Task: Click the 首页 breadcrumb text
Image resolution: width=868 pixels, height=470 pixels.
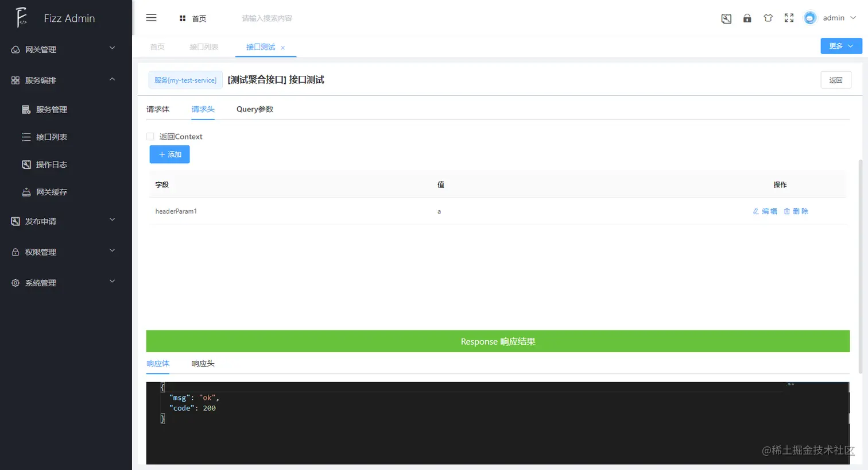Action: [199, 19]
